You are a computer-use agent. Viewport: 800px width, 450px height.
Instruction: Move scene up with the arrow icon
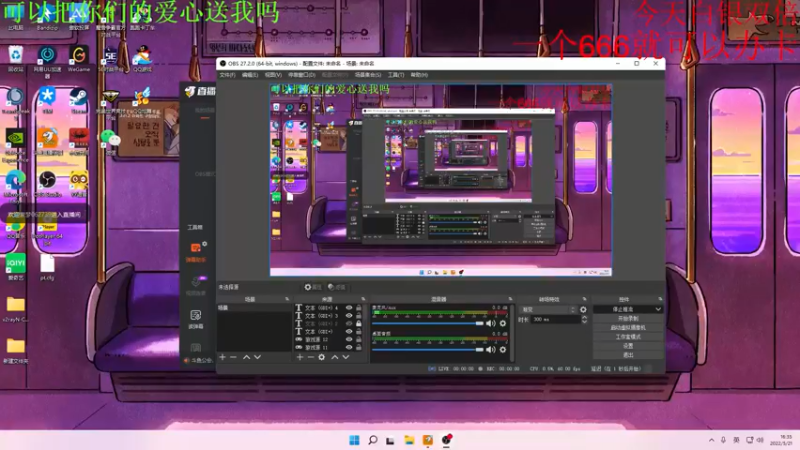point(246,357)
